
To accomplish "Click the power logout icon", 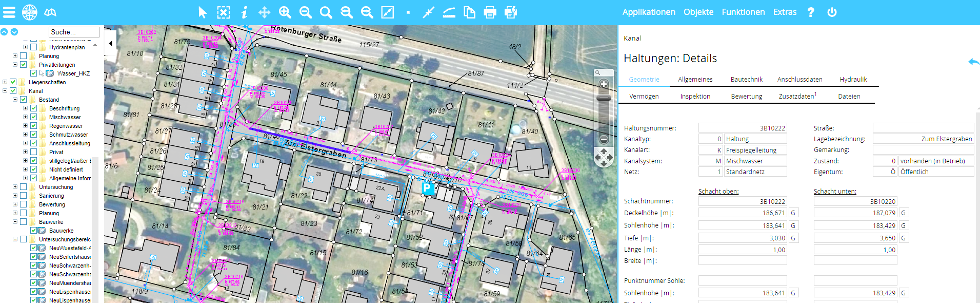I will coord(832,12).
